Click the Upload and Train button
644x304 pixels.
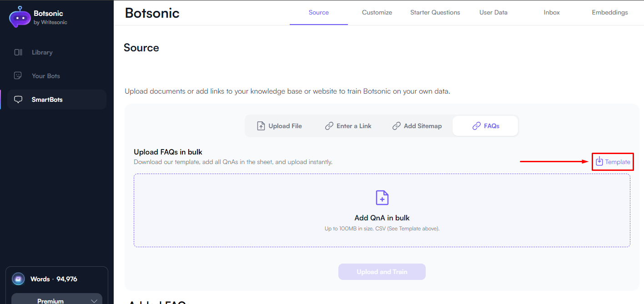click(x=382, y=272)
